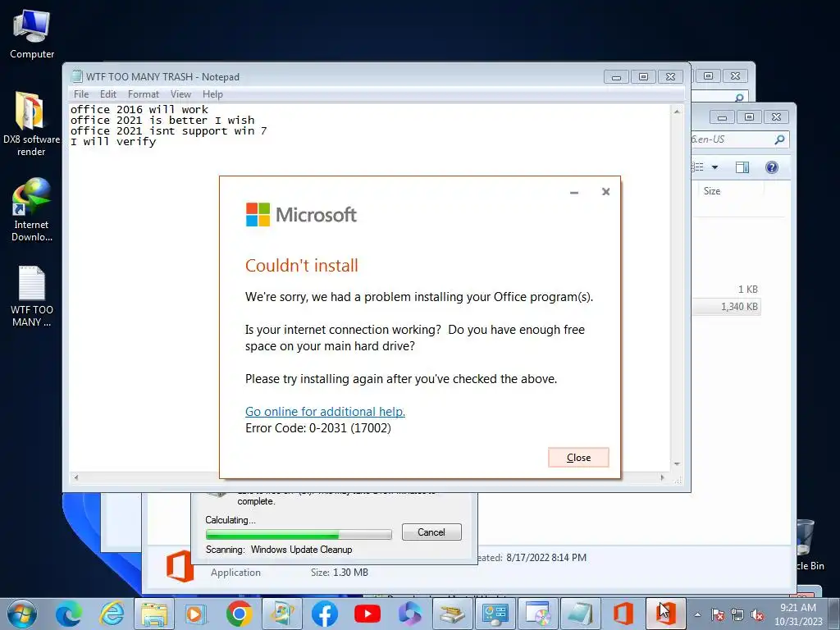The width and height of the screenshot is (840, 630).
Task: Click Notepad vertical scrollbar up arrow
Action: 677,112
